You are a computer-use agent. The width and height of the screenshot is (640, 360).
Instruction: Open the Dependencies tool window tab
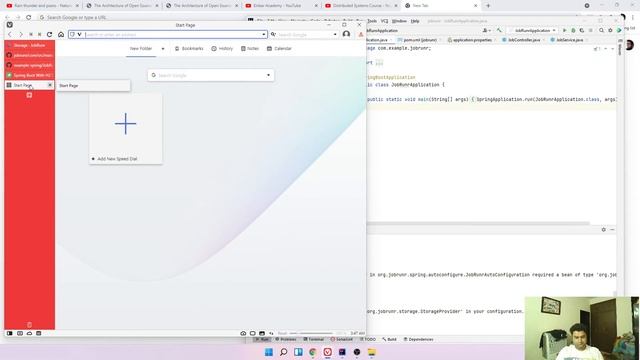[419, 340]
